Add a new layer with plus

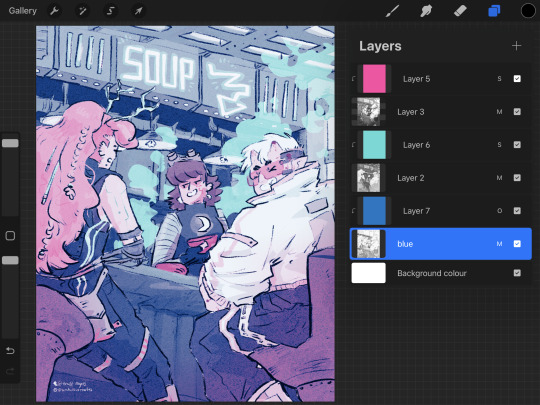[516, 46]
